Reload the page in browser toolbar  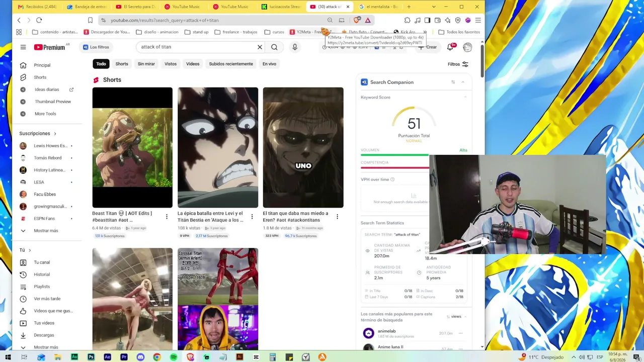[39, 20]
